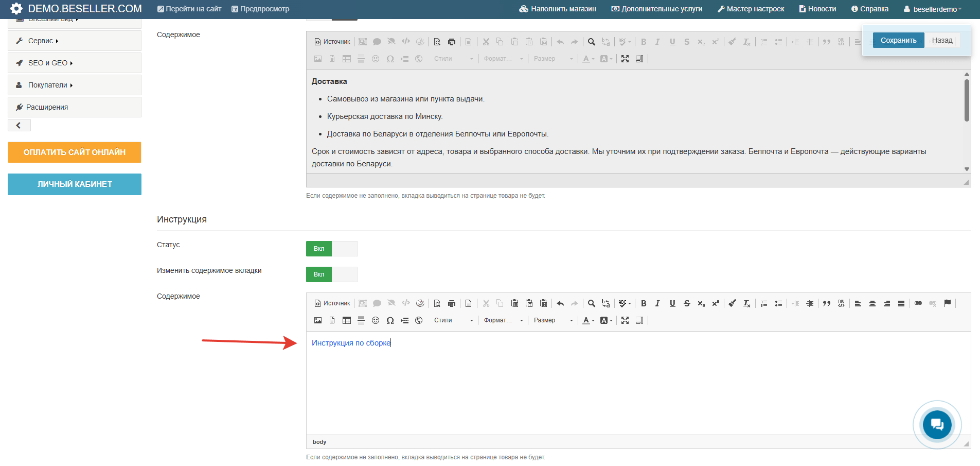Open the Размер dropdown in Инструкция editor

click(x=553, y=320)
